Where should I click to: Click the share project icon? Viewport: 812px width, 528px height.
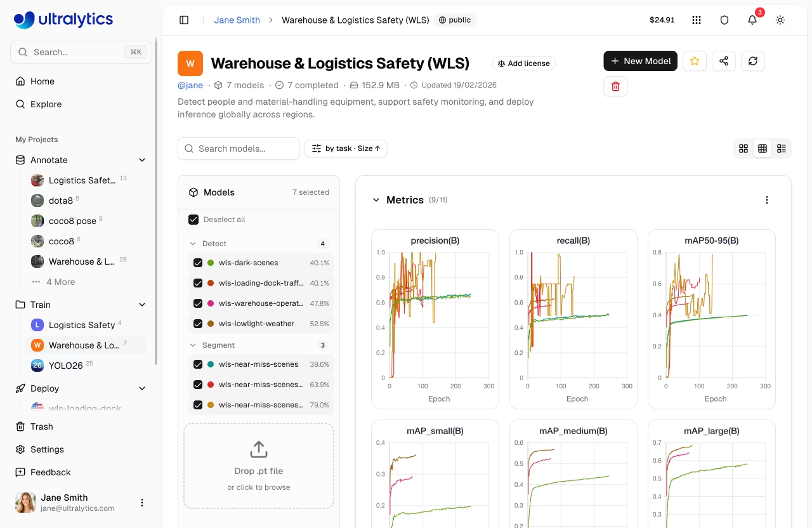click(x=724, y=61)
